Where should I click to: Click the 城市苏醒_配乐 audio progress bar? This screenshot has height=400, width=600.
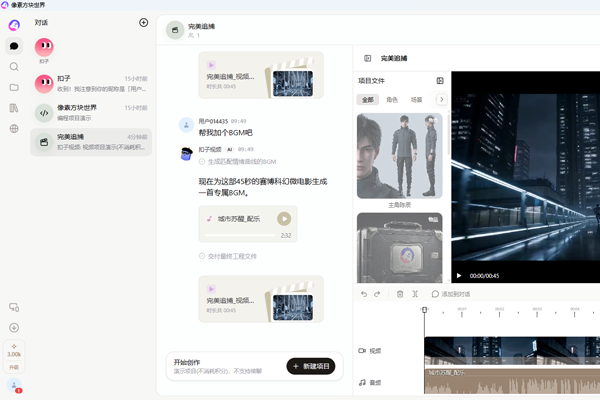pos(240,235)
